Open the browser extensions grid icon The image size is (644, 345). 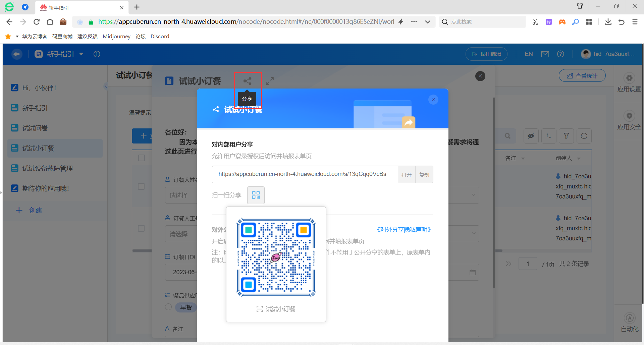589,22
